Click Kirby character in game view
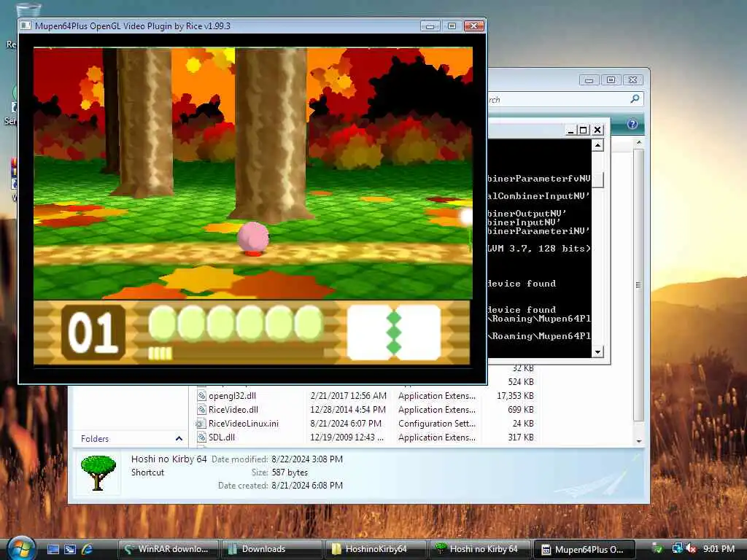 253,238
